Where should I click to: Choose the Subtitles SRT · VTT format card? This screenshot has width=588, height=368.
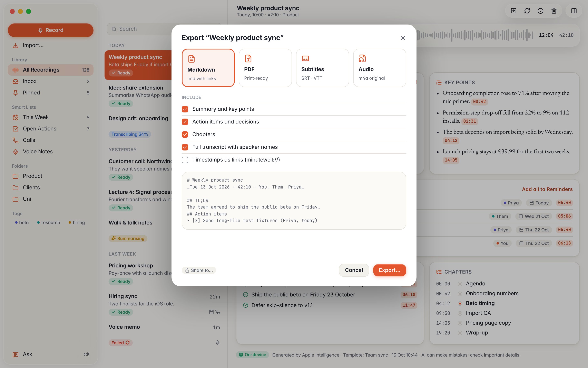click(x=322, y=68)
